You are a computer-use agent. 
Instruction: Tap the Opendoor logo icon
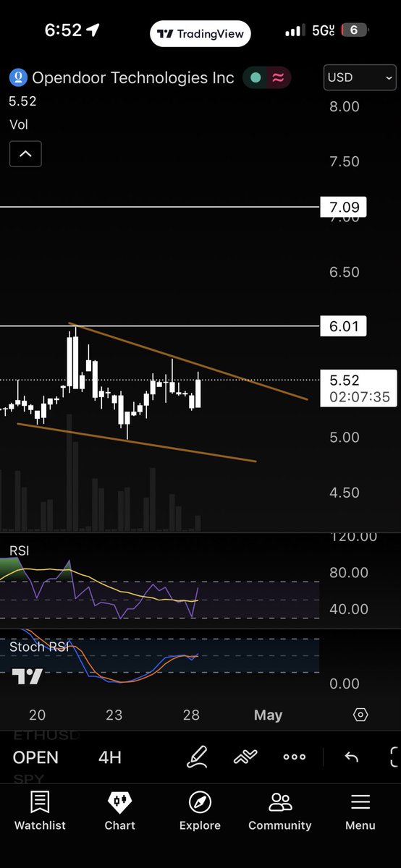(x=17, y=77)
